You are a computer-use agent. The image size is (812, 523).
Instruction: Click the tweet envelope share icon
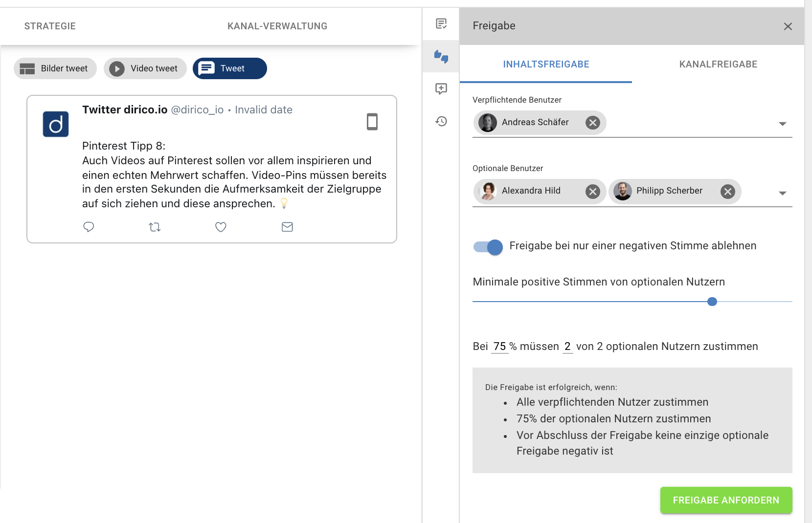(x=287, y=227)
